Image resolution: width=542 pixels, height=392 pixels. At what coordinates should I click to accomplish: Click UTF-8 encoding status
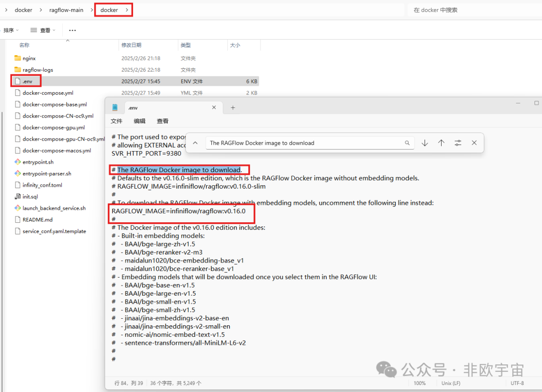pos(517,383)
